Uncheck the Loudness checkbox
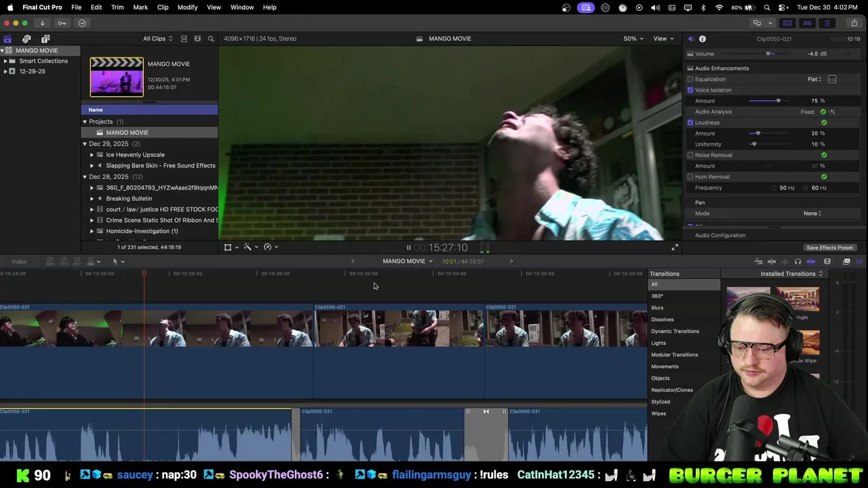868x488 pixels. pyautogui.click(x=690, y=123)
